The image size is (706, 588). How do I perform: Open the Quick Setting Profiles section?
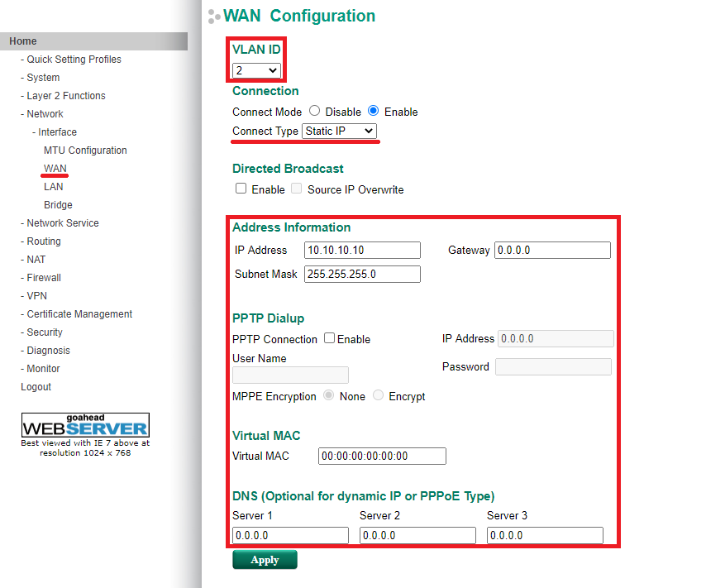pyautogui.click(x=74, y=60)
